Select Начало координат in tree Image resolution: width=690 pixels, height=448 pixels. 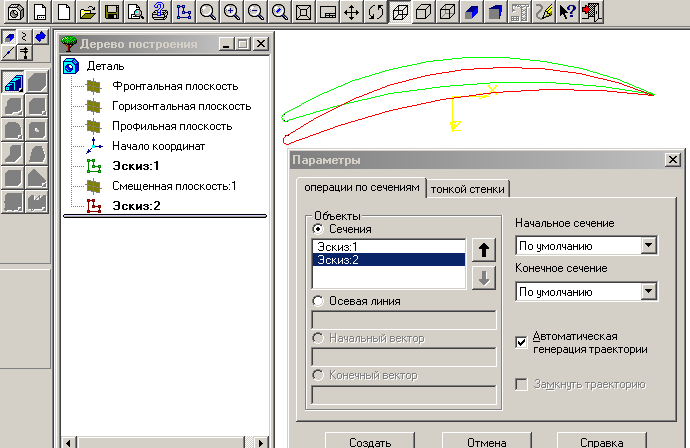[158, 146]
